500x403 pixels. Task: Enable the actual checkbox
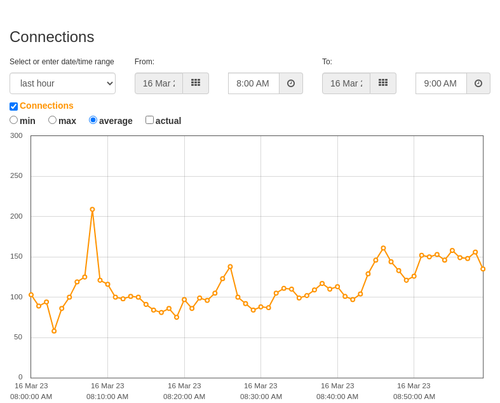coord(150,120)
